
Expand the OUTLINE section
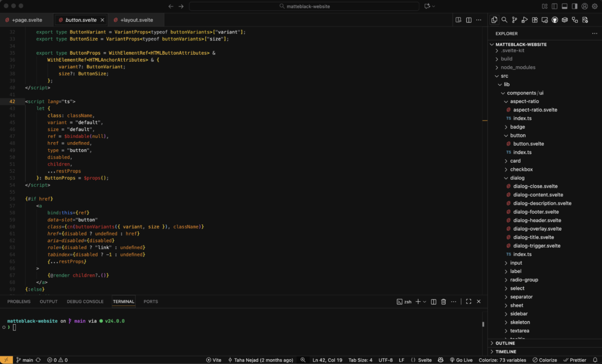click(505, 343)
